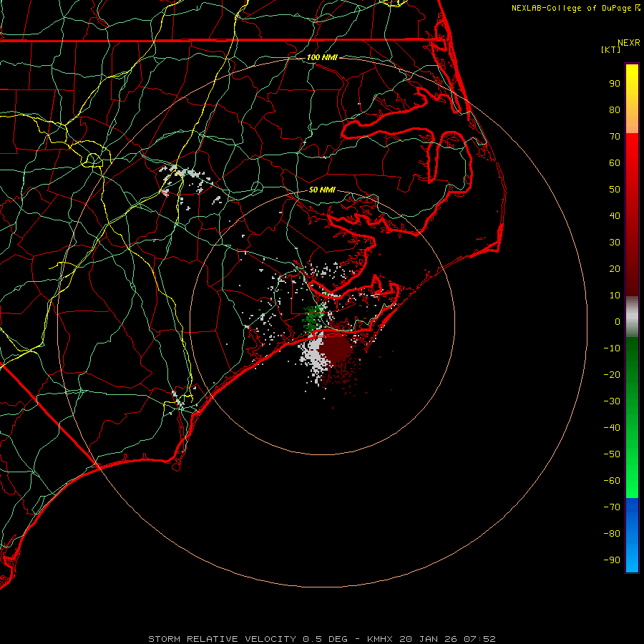The width and height of the screenshot is (644, 644).
Task: Select the 60 knot scale label
Action: pyautogui.click(x=615, y=162)
